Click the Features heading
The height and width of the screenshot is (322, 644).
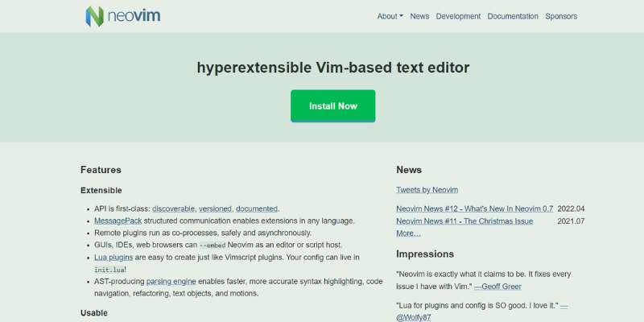[101, 170]
